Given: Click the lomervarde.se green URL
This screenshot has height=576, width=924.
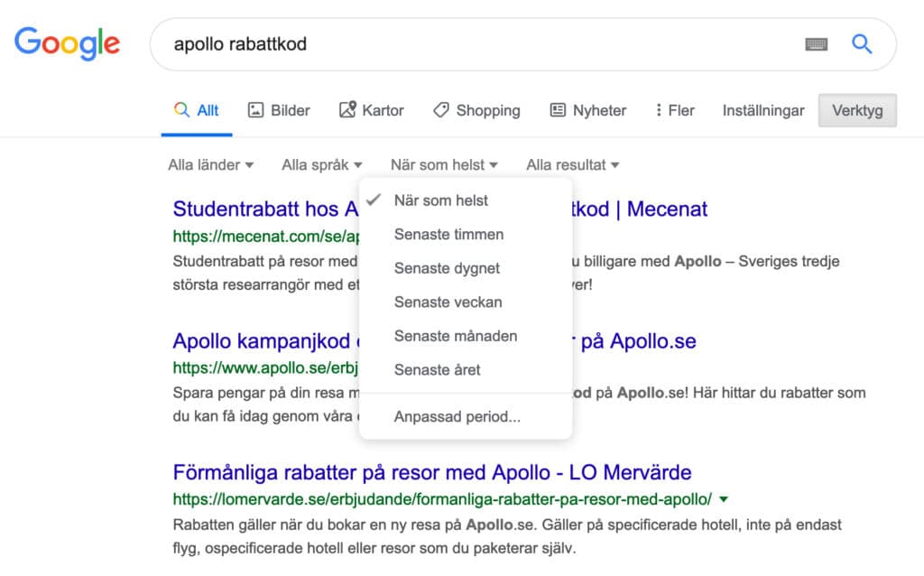Looking at the screenshot, I should pyautogui.click(x=442, y=498).
